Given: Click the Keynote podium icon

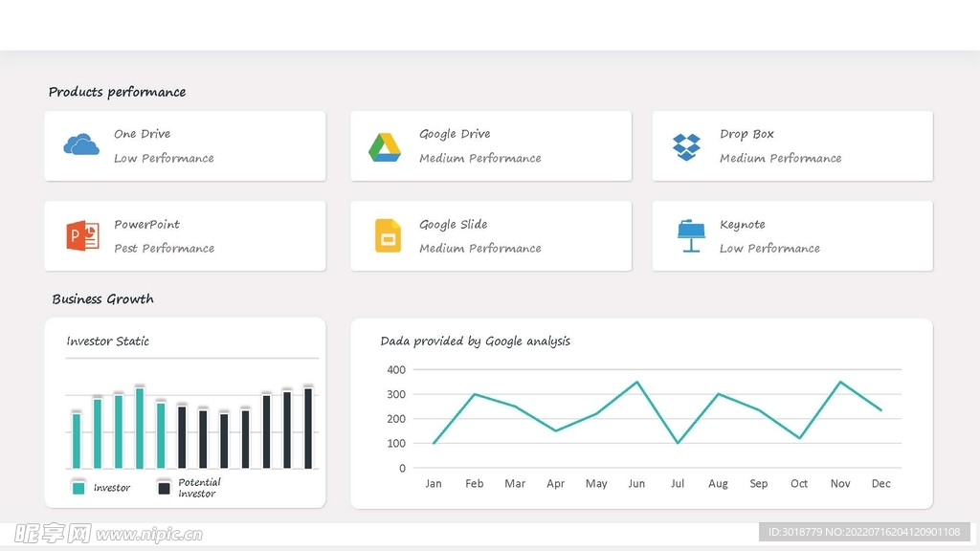Looking at the screenshot, I should pyautogui.click(x=690, y=235).
